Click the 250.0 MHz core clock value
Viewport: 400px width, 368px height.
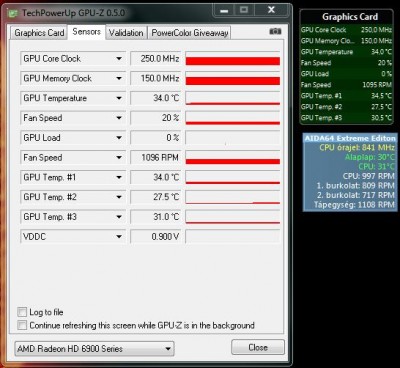156,59
